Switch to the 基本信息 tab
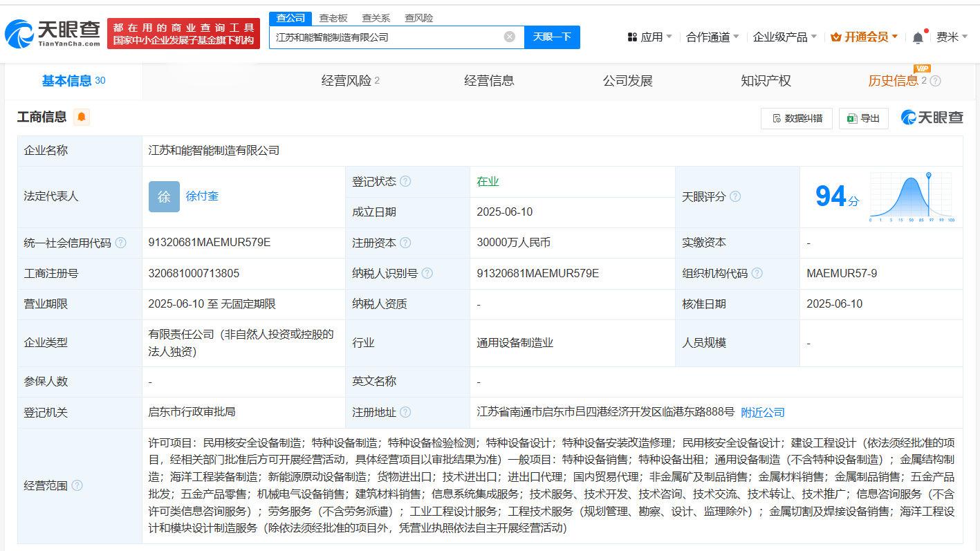Viewport: 980px width, 551px height. pyautogui.click(x=73, y=81)
